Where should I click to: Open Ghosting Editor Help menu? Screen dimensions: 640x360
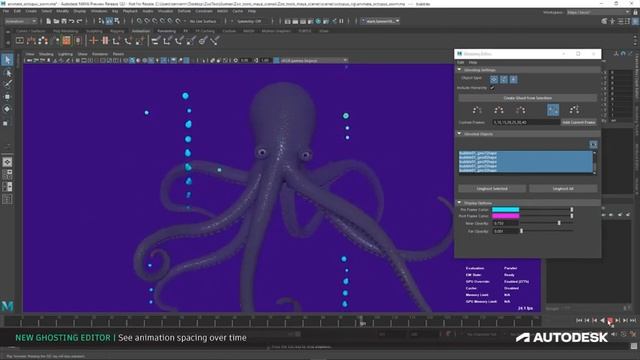tap(473, 62)
